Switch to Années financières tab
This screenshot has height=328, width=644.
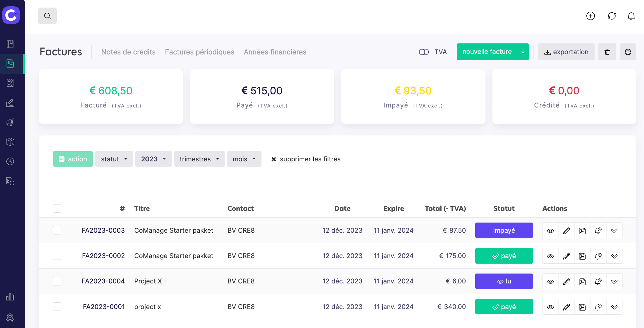pyautogui.click(x=275, y=52)
